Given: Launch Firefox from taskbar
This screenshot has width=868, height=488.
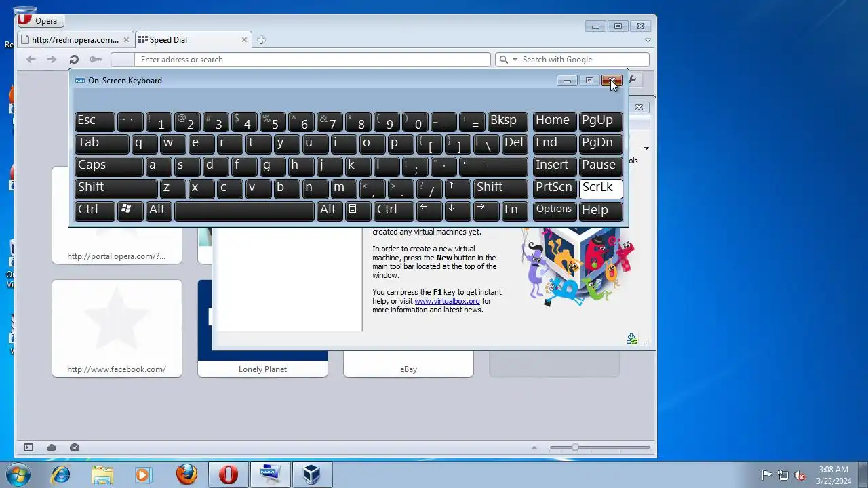Looking at the screenshot, I should pyautogui.click(x=186, y=474).
